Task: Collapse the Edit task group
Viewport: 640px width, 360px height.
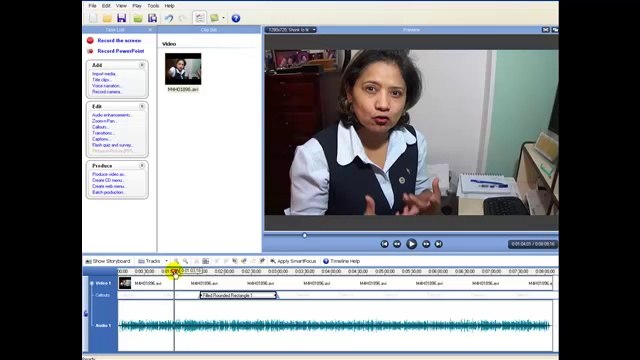Action: pos(142,106)
